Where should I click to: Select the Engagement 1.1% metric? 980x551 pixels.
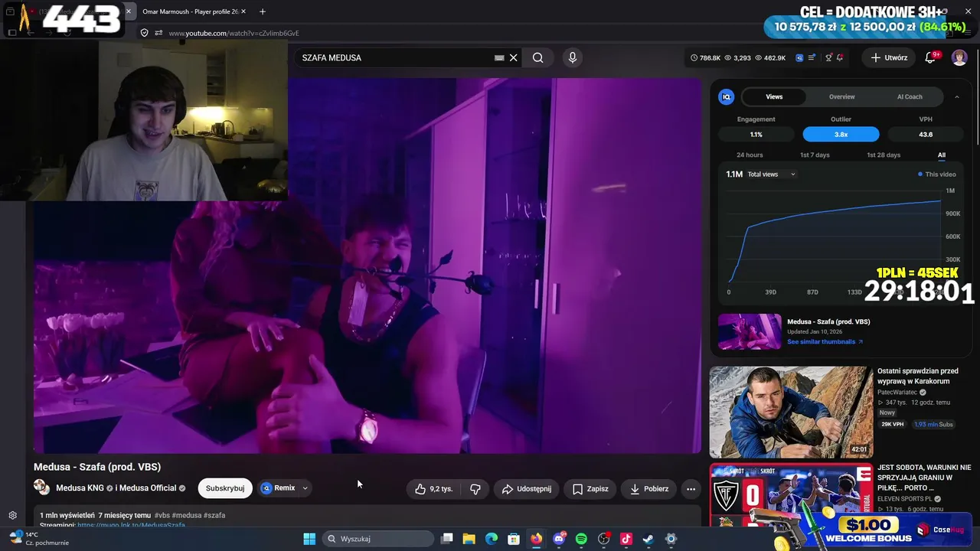(756, 135)
